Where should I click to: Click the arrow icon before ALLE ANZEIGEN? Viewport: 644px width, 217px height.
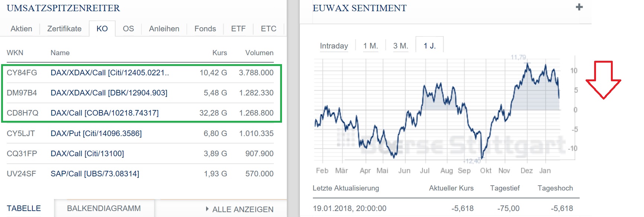pyautogui.click(x=208, y=209)
